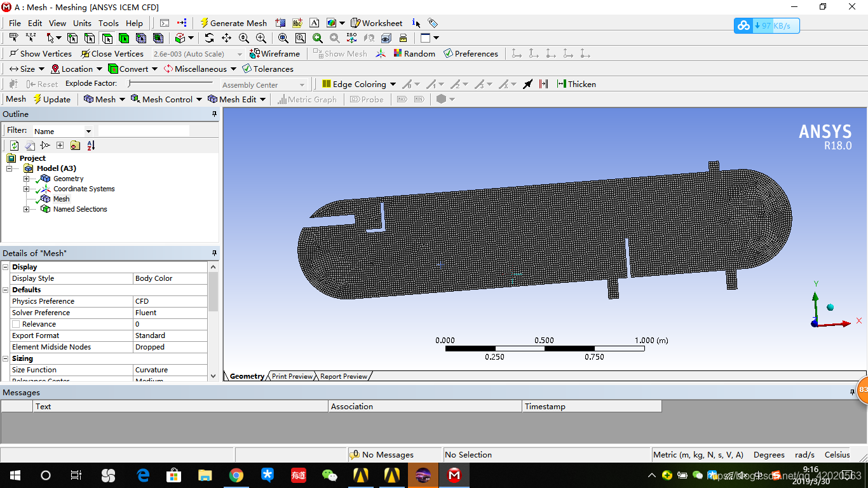Viewport: 868px width, 488px height.
Task: Open the Edge Coloring dropdown
Action: 358,84
